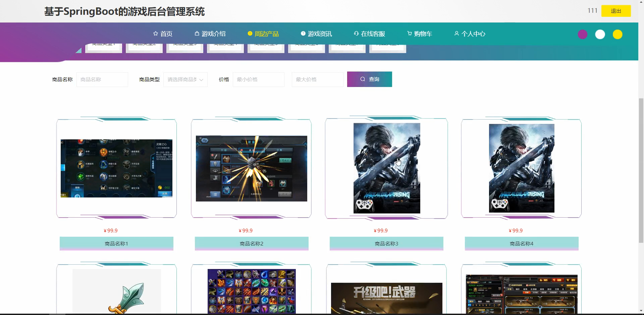
Task: Pick the purple theme color circle
Action: (x=583, y=34)
